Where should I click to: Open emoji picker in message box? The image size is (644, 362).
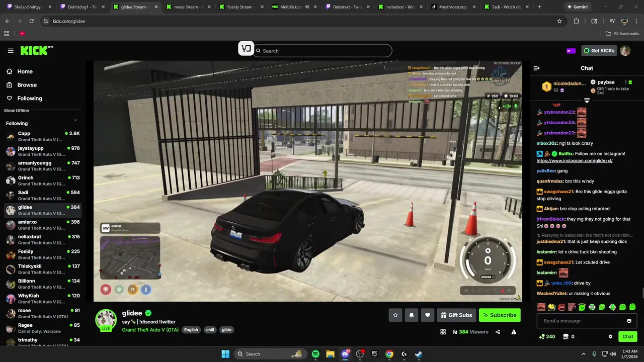[629, 321]
